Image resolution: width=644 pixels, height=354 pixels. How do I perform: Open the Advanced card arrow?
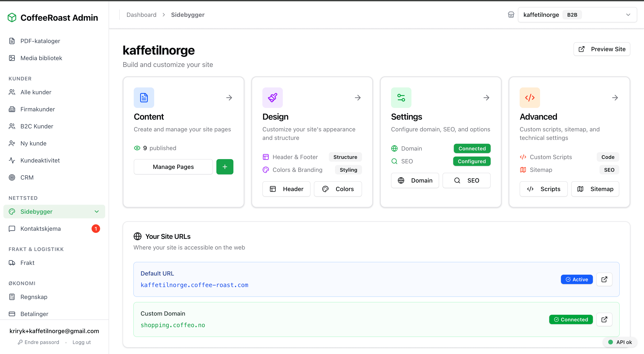pos(615,98)
